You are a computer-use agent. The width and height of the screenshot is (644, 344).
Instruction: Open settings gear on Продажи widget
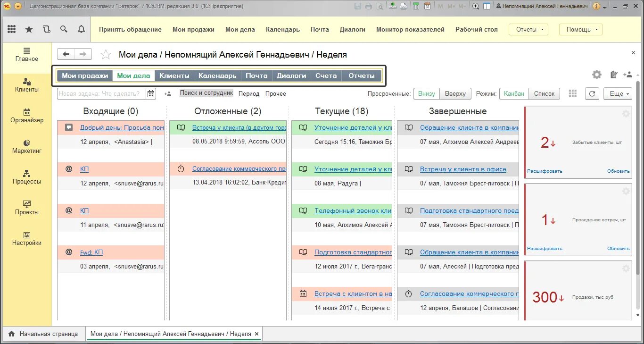(x=626, y=268)
